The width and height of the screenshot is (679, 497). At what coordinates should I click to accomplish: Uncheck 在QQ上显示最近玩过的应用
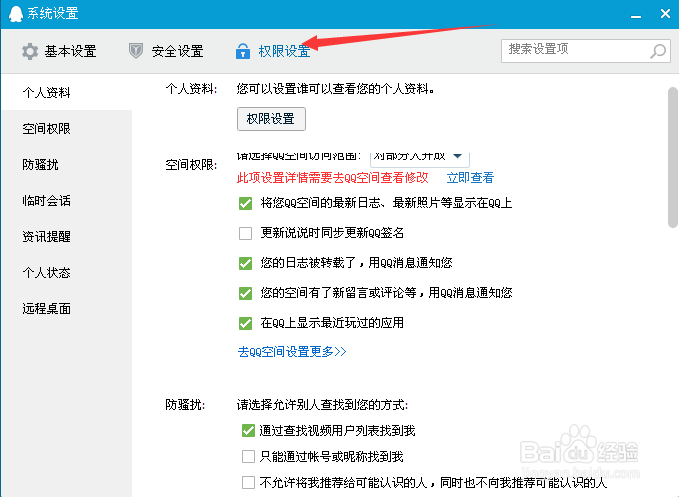(x=246, y=323)
